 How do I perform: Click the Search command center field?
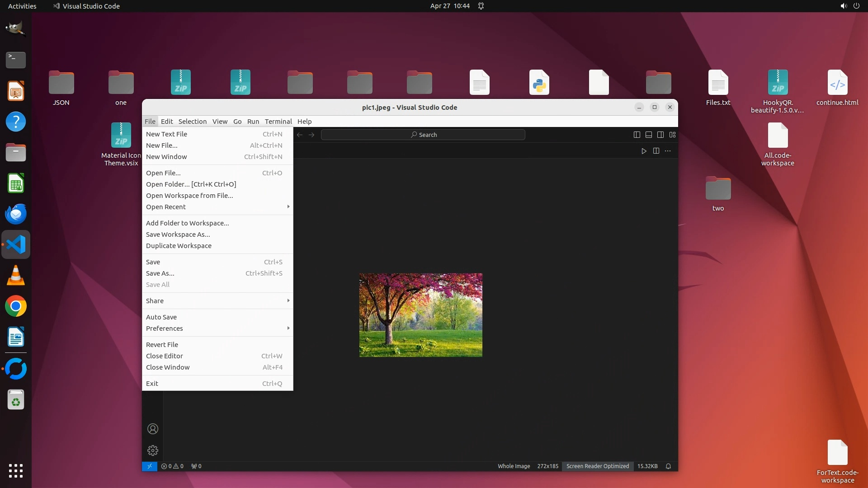pos(423,135)
